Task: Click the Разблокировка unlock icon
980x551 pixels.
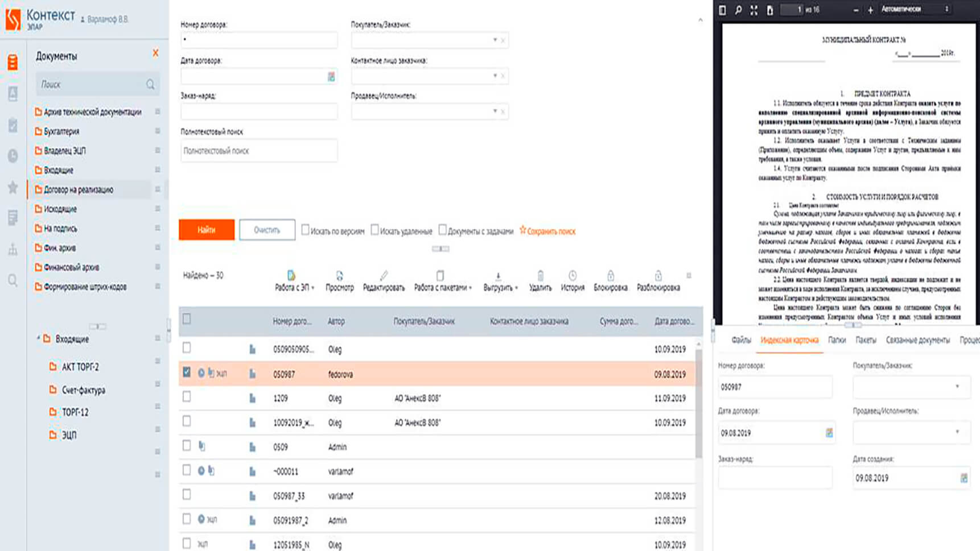Action: 658,276
